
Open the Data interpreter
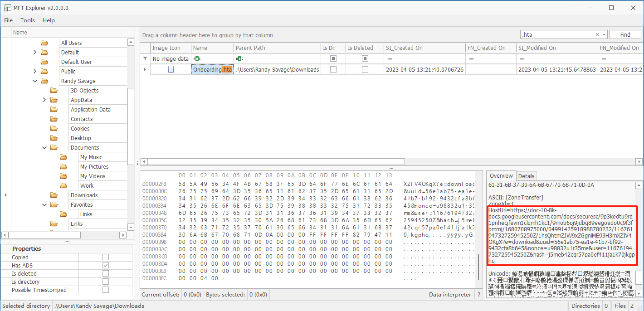[450, 294]
